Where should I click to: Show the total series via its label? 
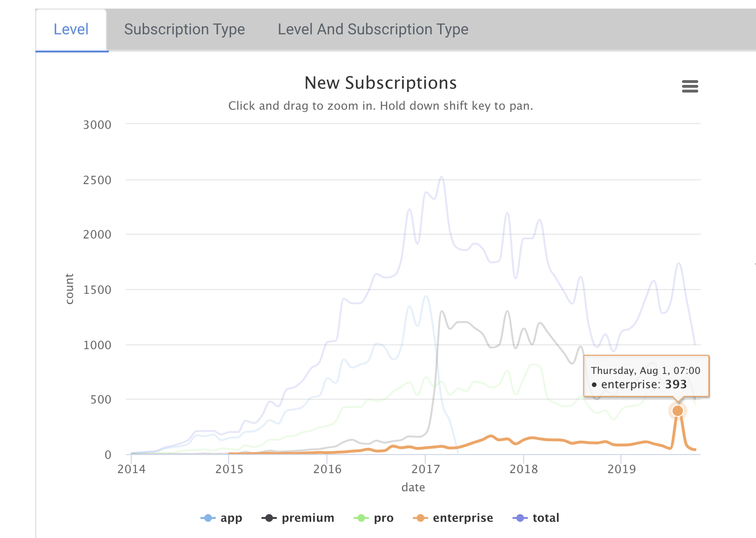[546, 518]
